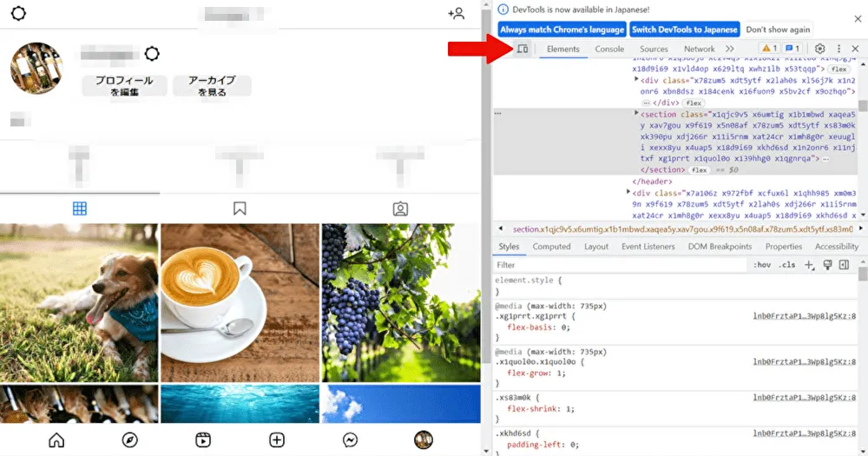868x456 pixels.
Task: Expand the div class x7a106z node
Action: click(x=628, y=192)
